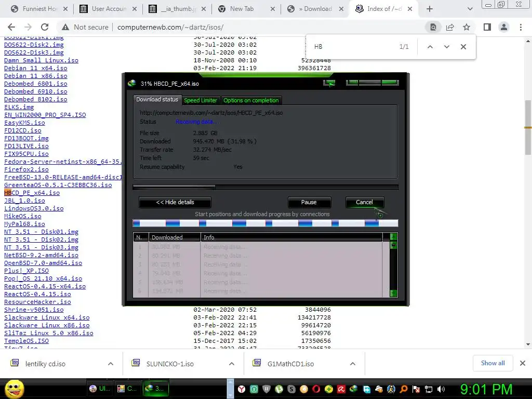532x399 pixels.
Task: Click the << Hide details button
Action: click(x=175, y=202)
